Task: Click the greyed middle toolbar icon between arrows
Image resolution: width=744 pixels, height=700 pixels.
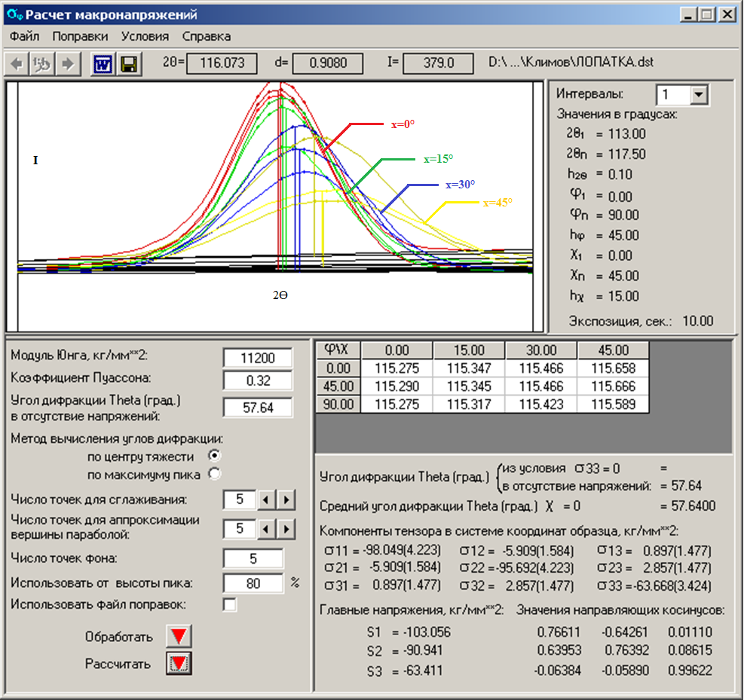Action: point(42,64)
